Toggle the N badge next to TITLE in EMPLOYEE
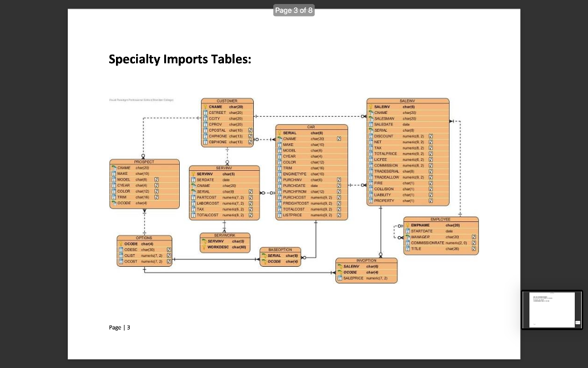 pyautogui.click(x=473, y=248)
